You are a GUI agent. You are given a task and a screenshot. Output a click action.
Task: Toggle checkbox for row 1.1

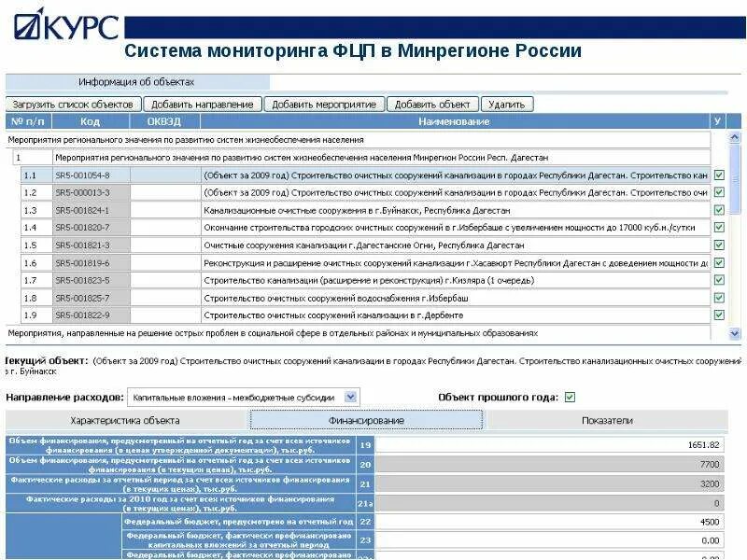tap(719, 175)
